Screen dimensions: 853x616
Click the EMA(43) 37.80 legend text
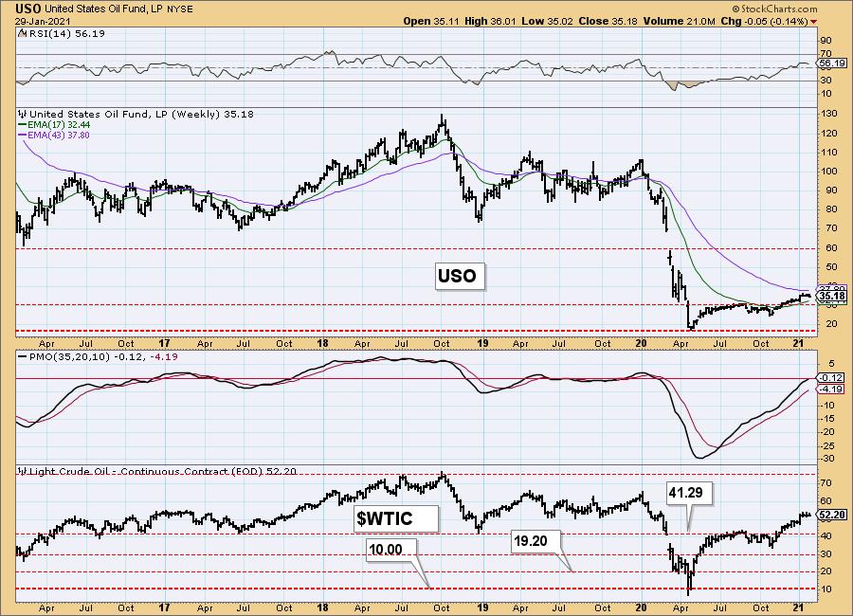coord(59,135)
